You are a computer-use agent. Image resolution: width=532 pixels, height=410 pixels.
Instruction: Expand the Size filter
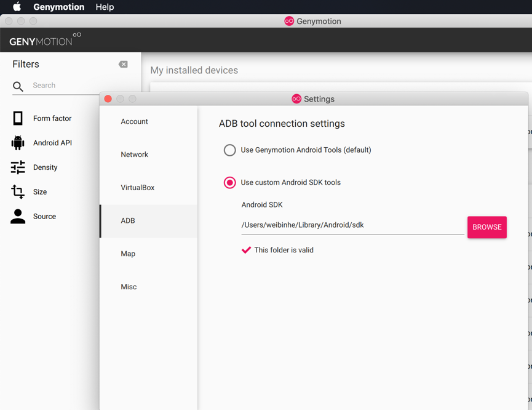coord(40,191)
